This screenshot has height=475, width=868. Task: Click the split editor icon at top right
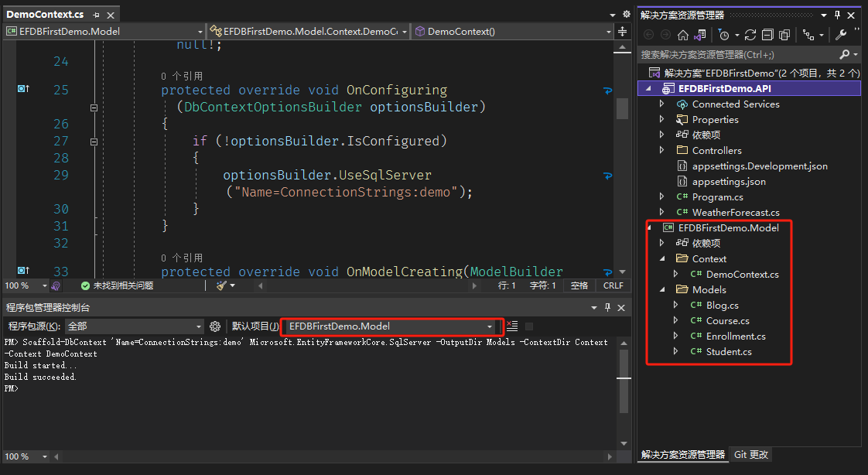pos(622,32)
